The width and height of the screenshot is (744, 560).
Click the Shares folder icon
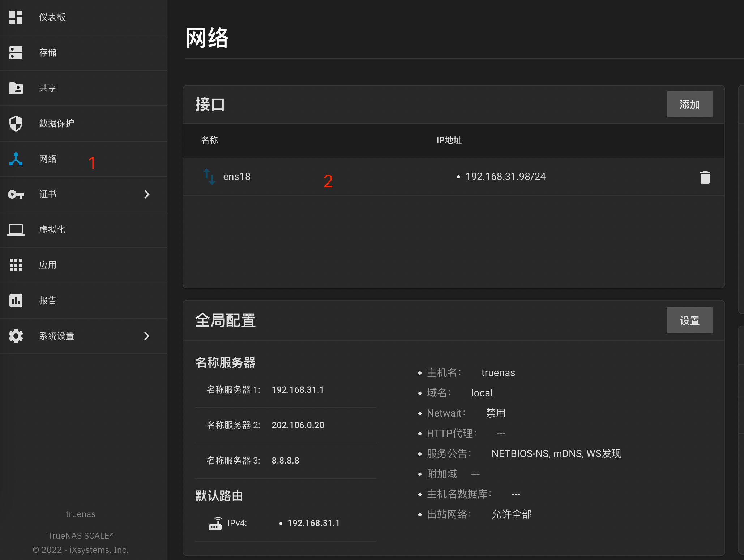point(16,88)
